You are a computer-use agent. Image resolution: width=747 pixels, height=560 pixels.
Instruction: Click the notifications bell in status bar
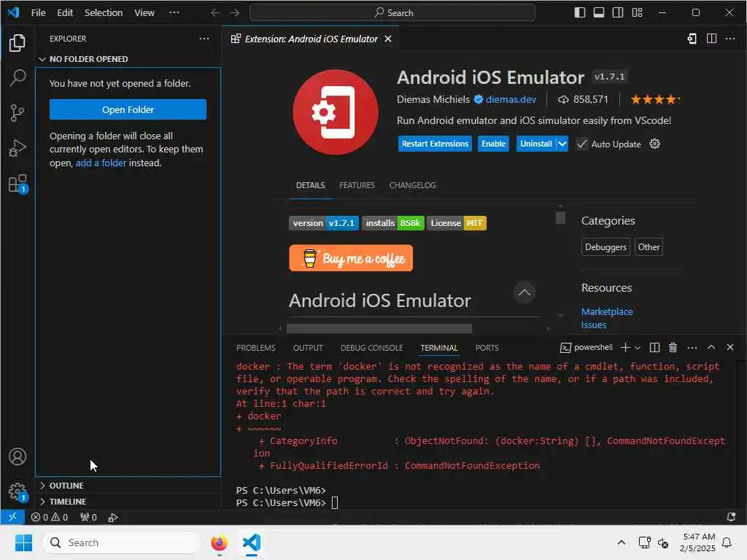pos(731,517)
